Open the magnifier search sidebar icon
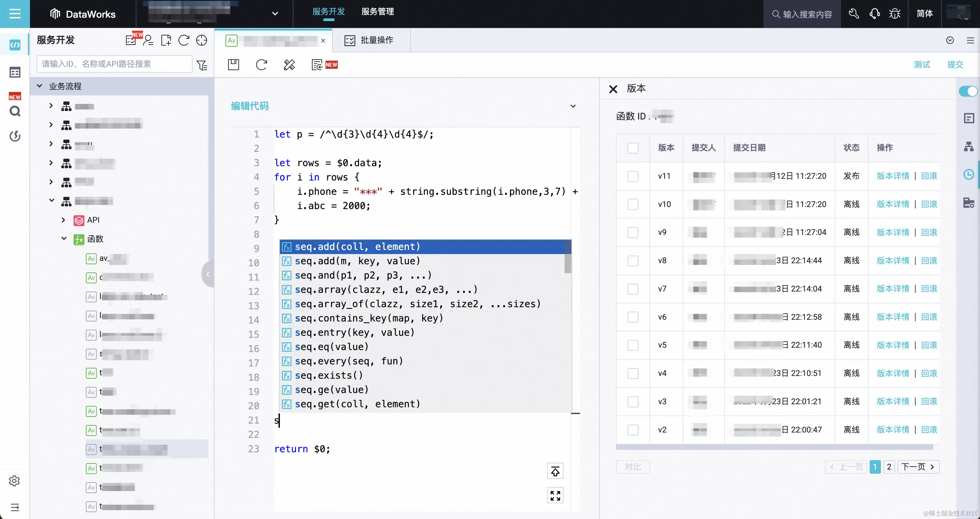The image size is (980, 519). (15, 111)
